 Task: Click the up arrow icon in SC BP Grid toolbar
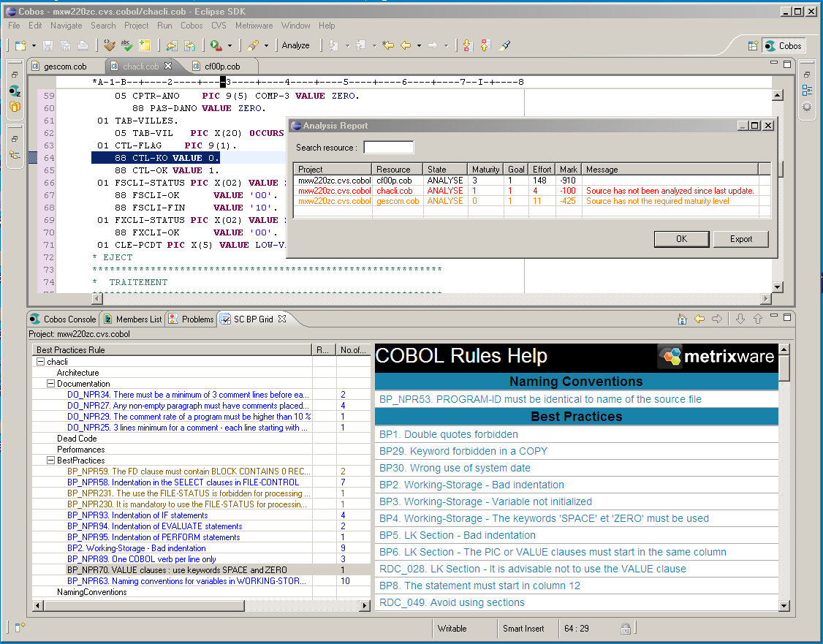pos(757,319)
